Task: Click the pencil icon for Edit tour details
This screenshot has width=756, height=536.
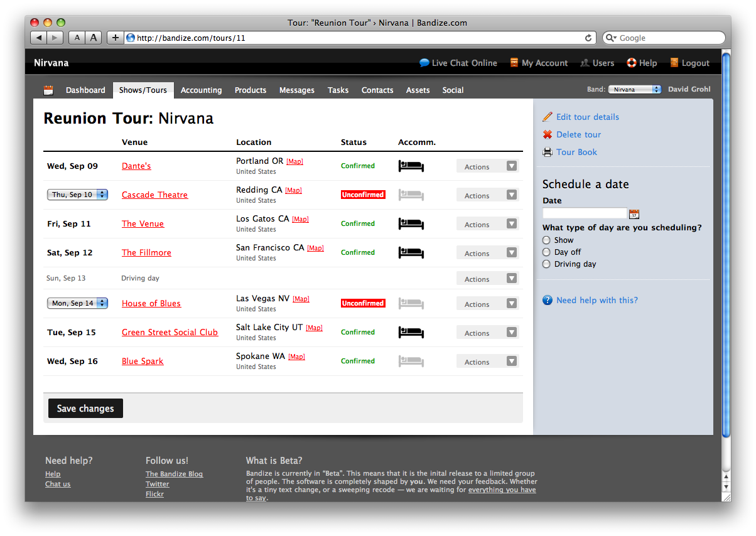Action: tap(548, 117)
